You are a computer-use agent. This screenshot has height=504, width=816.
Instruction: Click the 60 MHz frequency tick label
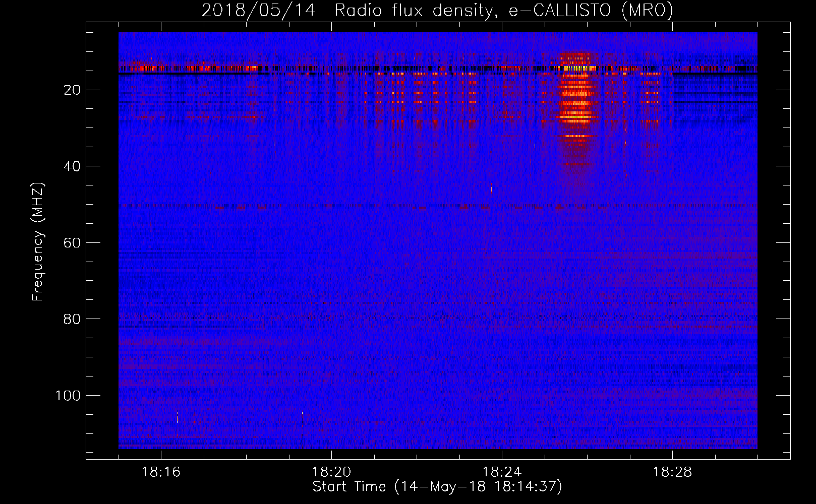72,243
